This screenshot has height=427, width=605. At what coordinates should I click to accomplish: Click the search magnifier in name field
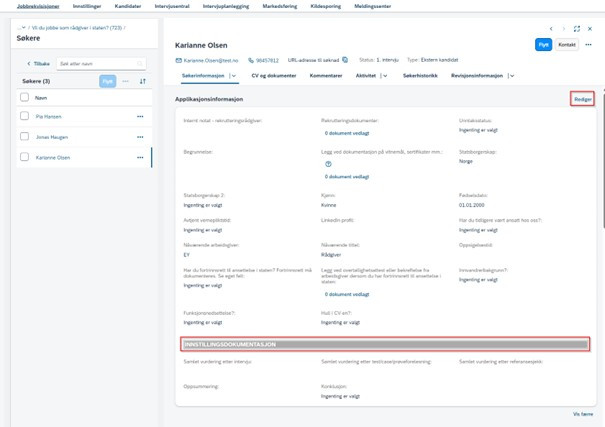(140, 64)
